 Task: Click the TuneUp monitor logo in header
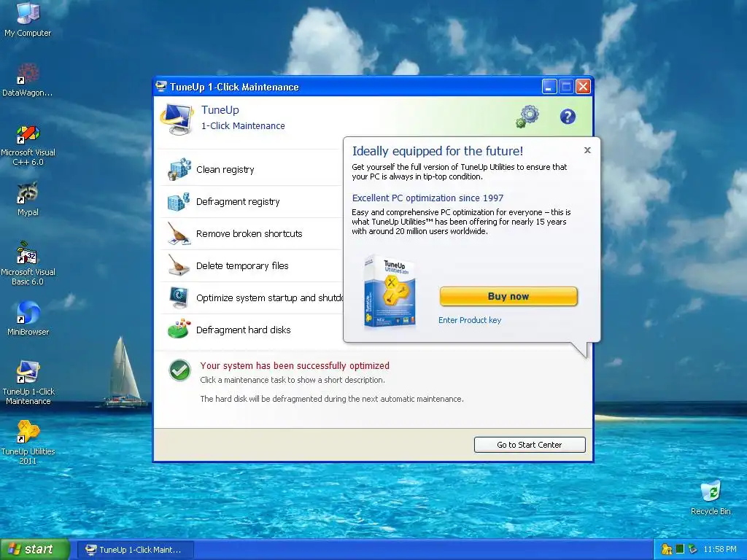coord(177,119)
